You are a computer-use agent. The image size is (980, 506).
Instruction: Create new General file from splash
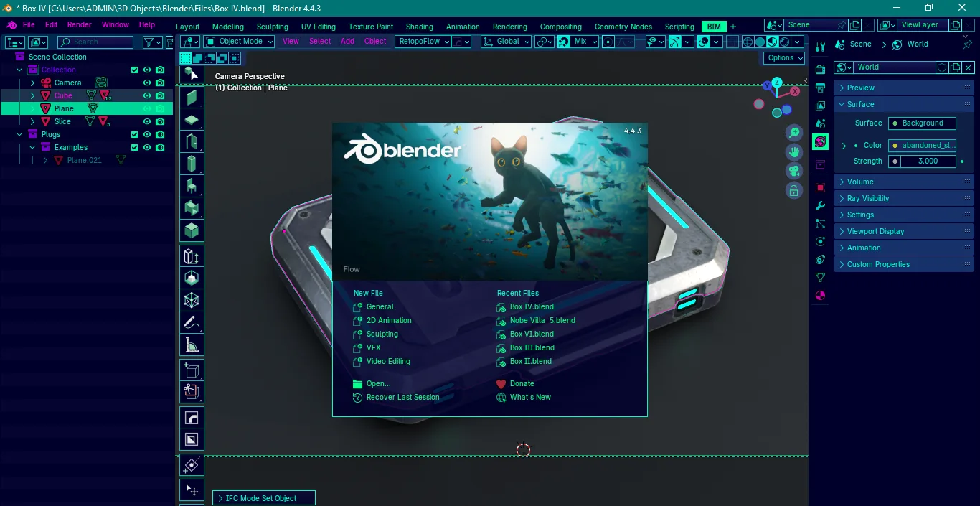tap(380, 307)
